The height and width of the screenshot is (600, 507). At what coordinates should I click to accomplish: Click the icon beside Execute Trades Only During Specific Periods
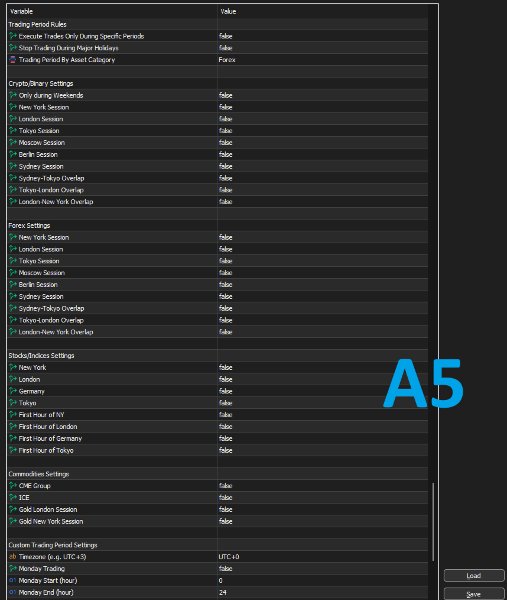[x=13, y=36]
